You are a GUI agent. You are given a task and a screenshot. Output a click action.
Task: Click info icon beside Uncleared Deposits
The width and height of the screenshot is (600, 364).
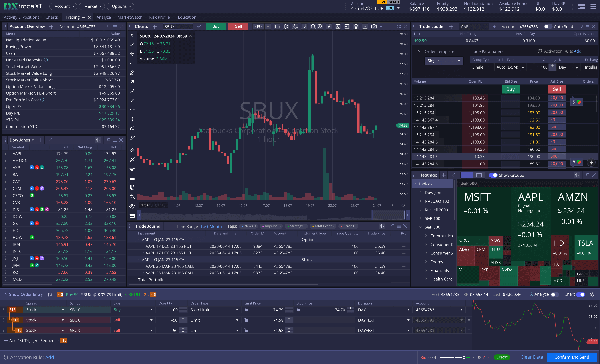[x=46, y=60]
